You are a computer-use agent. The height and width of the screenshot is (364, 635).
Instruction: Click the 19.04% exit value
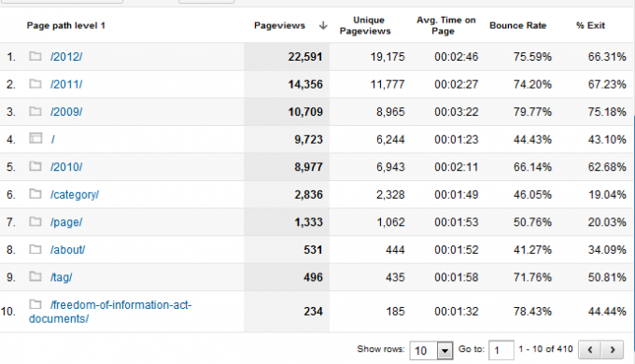click(x=607, y=194)
